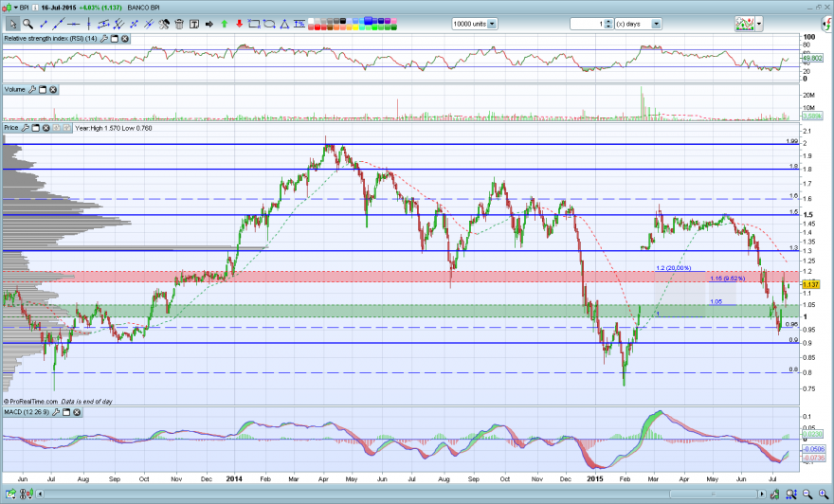
Task: Select the text annotation tool
Action: (x=194, y=24)
